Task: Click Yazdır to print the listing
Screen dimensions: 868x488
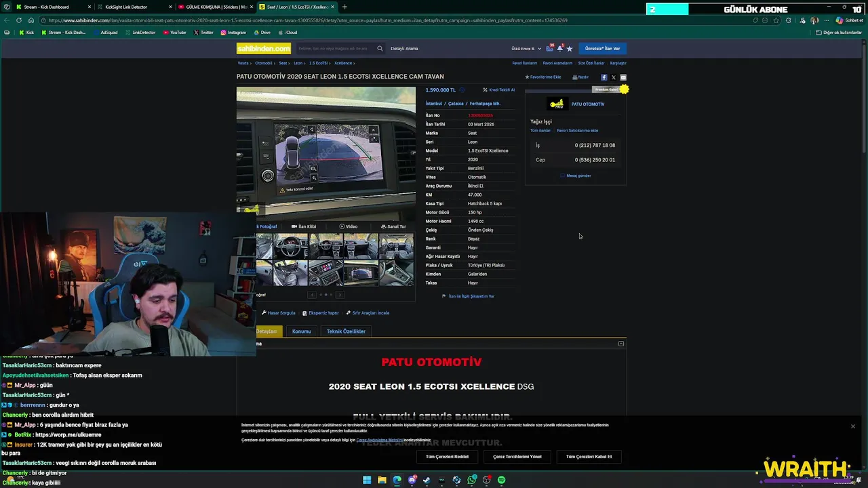Action: click(580, 77)
